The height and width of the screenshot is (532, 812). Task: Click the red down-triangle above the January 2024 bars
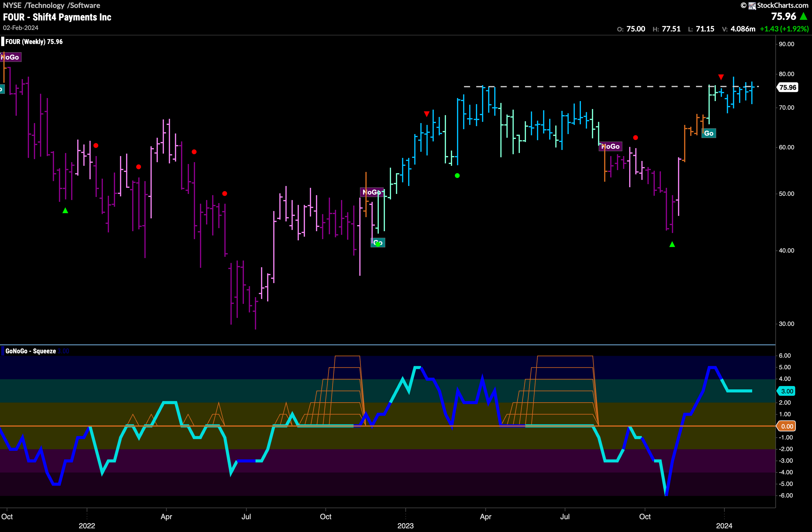[721, 77]
